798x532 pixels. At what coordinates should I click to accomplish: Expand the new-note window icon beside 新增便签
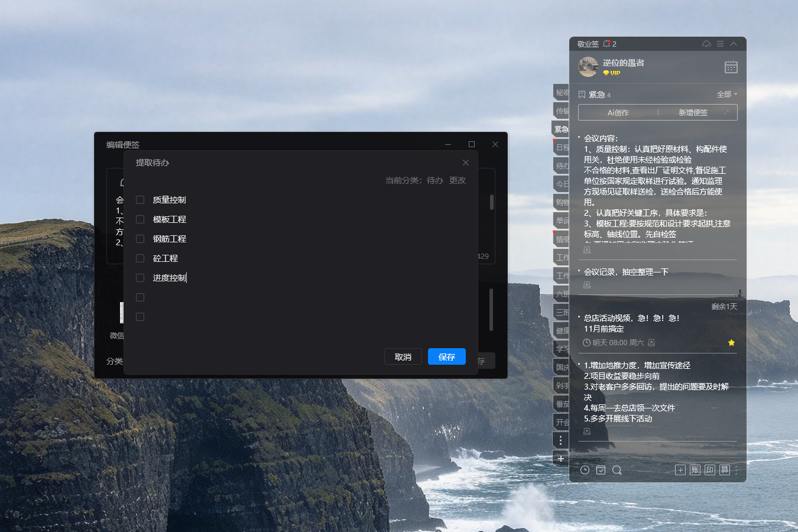pos(728,112)
